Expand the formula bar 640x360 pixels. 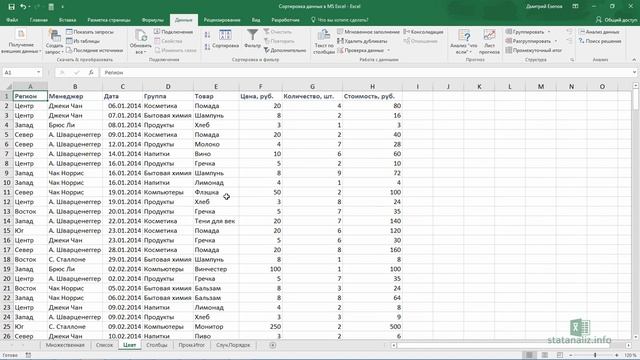pos(635,72)
